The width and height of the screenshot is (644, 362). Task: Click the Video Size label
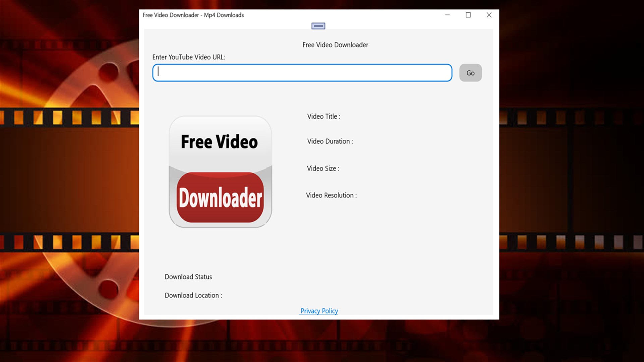(x=323, y=168)
